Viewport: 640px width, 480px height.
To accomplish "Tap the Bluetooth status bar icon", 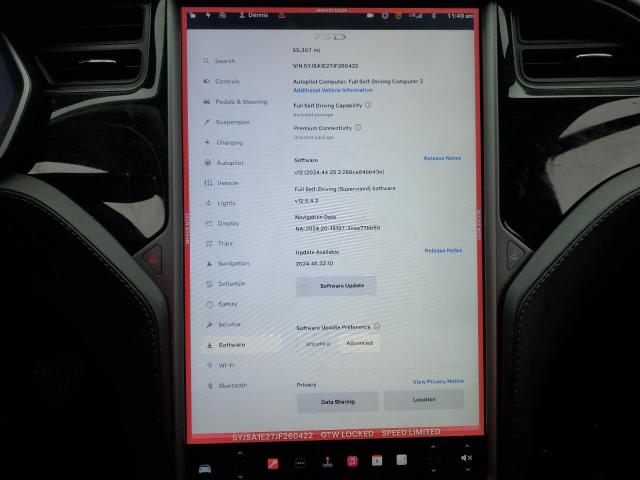I will coord(434,16).
